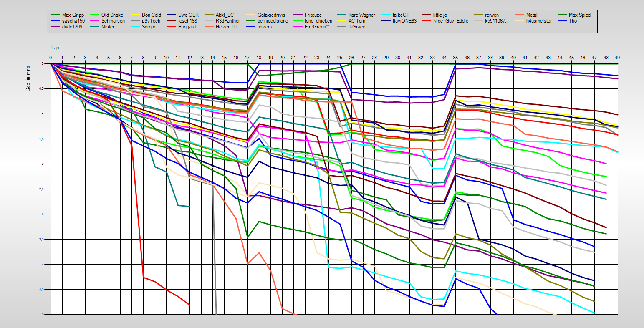Click lap 35 on the horizontal axis
Image resolution: width=644 pixels, height=328 pixels.
455,58
